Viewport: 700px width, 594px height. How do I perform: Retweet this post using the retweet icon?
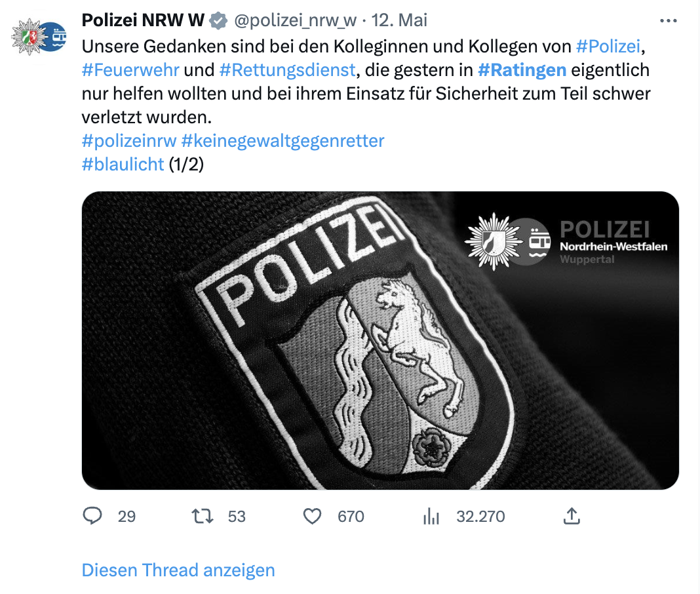[x=202, y=516]
